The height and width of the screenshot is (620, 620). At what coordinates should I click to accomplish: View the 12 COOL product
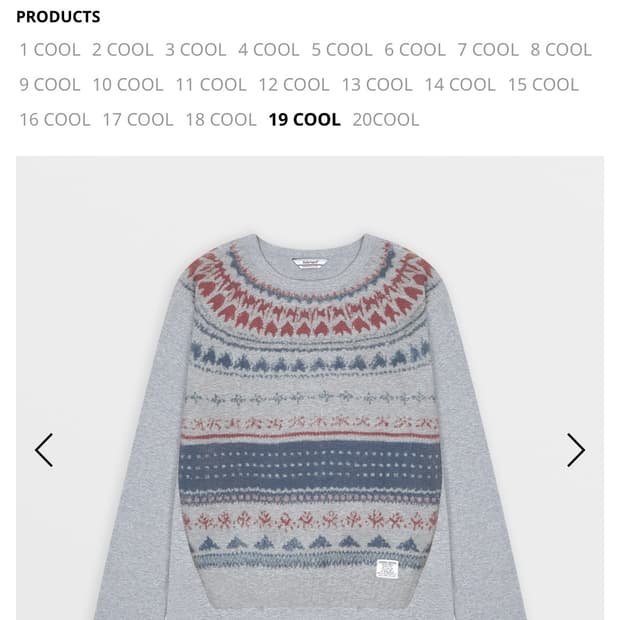point(294,85)
